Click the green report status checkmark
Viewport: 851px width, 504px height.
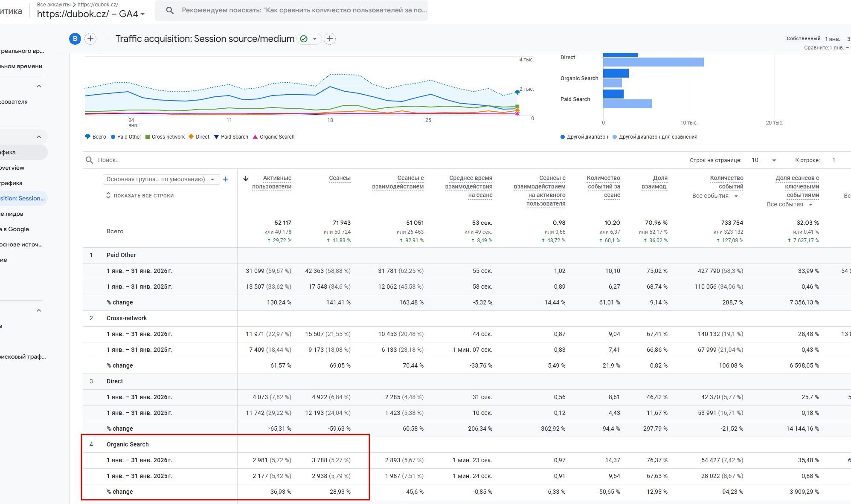click(304, 39)
